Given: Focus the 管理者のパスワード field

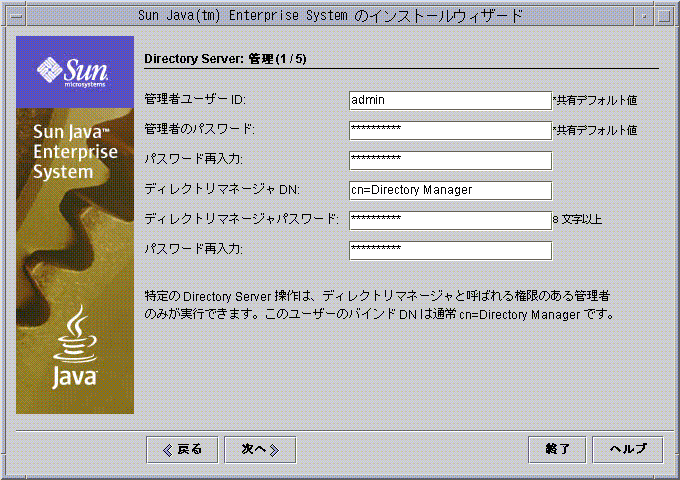Looking at the screenshot, I should (x=450, y=131).
